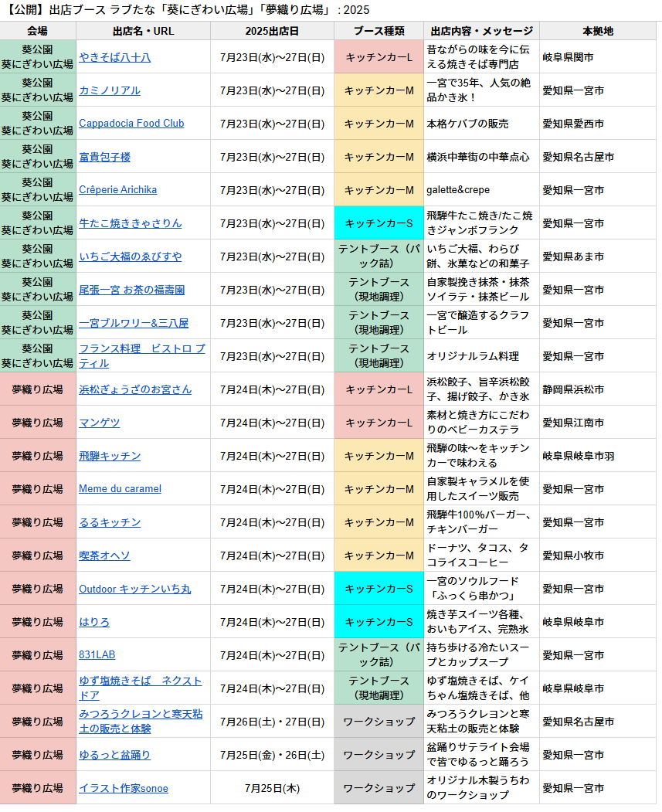Open the 浜松ぎょうざのお宮さん link
The height and width of the screenshot is (812, 662).
click(135, 389)
